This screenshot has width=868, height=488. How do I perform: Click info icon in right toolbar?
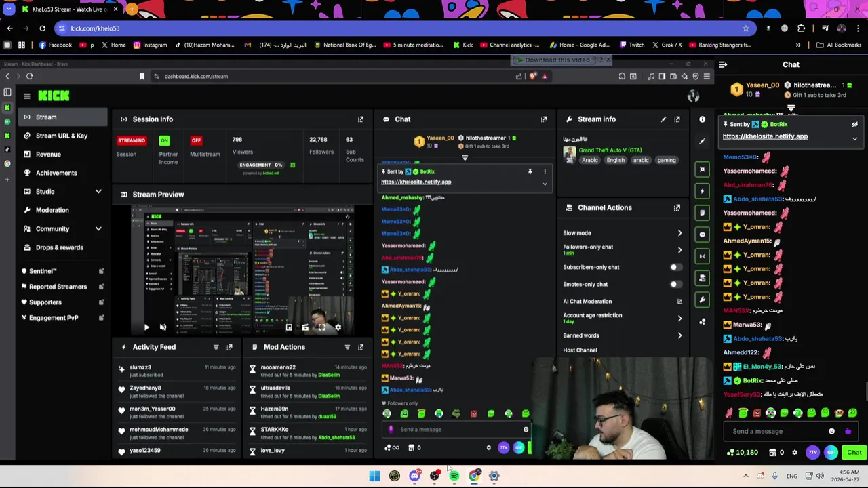coord(703,119)
